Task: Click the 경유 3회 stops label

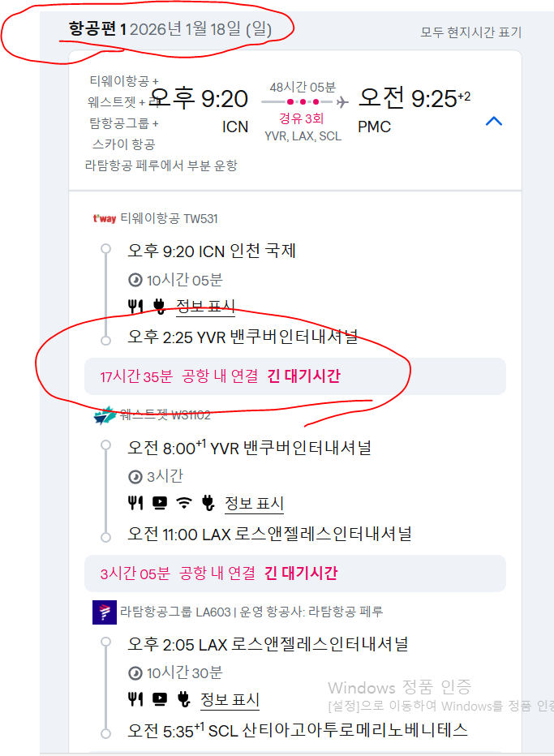Action: coord(302,118)
